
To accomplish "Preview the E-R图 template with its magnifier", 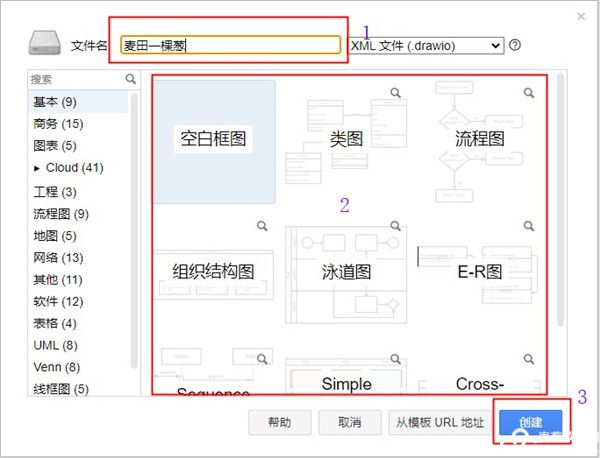I will (x=529, y=226).
